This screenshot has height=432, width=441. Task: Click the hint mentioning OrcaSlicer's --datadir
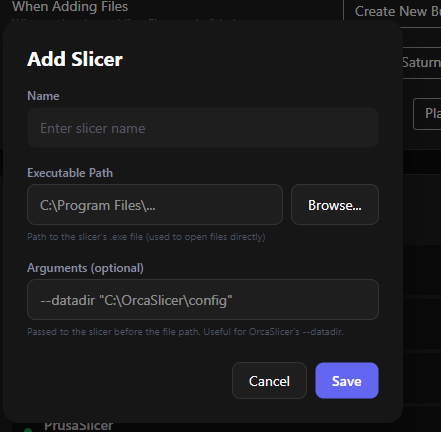tap(185, 332)
